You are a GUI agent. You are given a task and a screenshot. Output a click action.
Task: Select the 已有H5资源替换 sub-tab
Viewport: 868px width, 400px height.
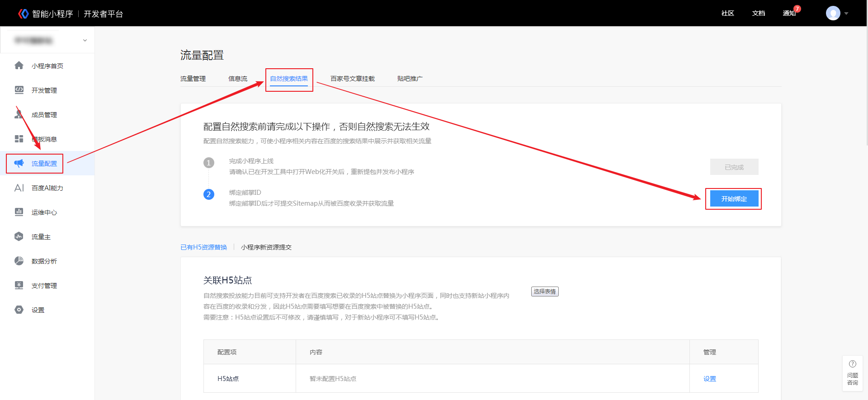(x=204, y=247)
